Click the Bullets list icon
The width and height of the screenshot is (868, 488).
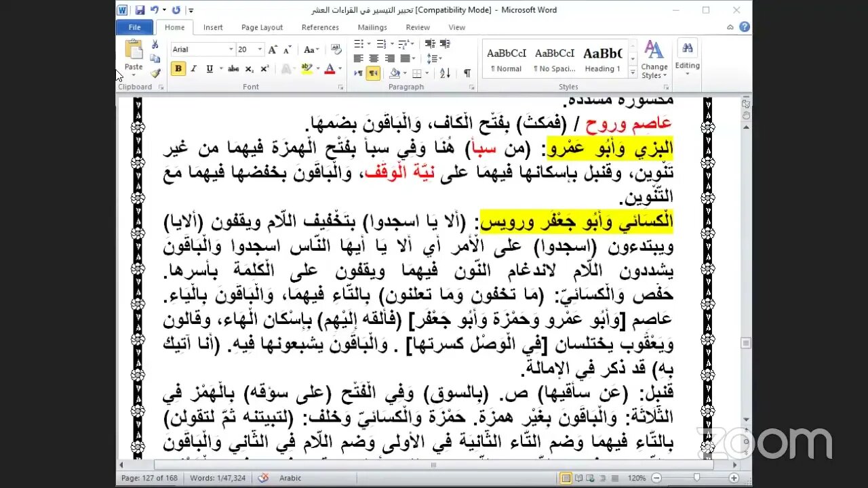coord(359,44)
